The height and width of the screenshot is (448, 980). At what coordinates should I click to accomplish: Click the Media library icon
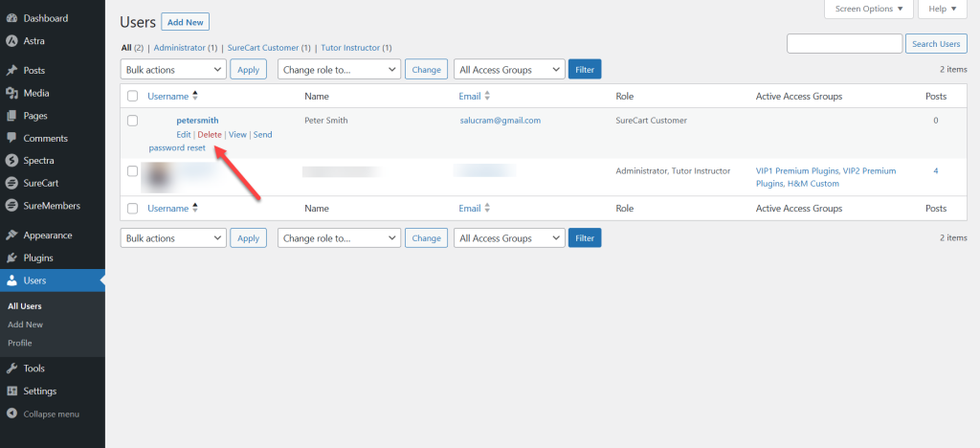(11, 93)
